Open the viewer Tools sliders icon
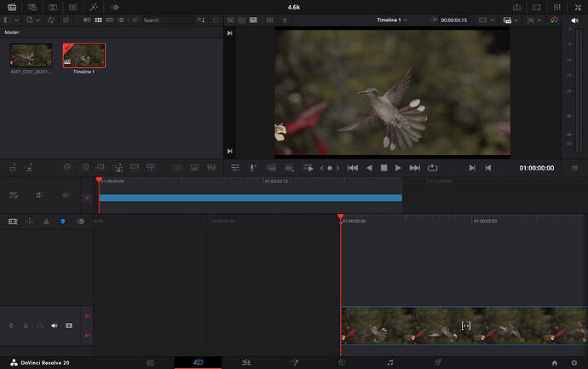The height and width of the screenshot is (369, 588). pos(235,168)
